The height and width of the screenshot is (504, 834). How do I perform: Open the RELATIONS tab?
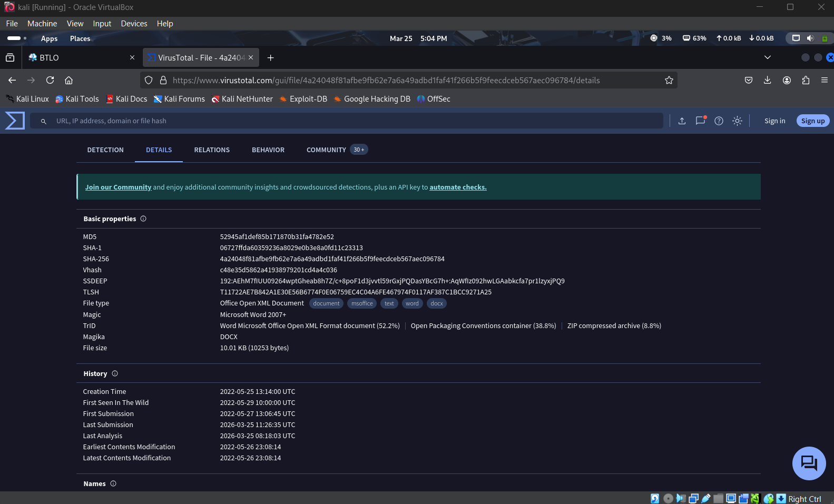(212, 150)
